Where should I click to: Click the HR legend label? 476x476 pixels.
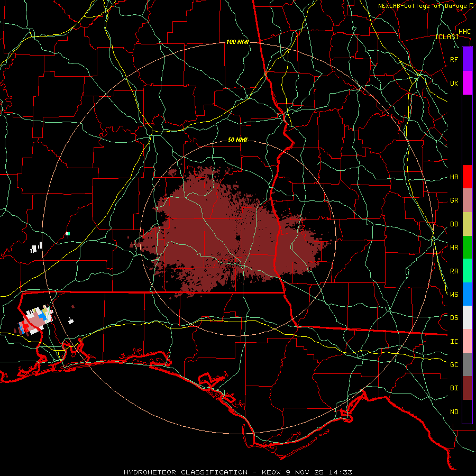pos(454,248)
